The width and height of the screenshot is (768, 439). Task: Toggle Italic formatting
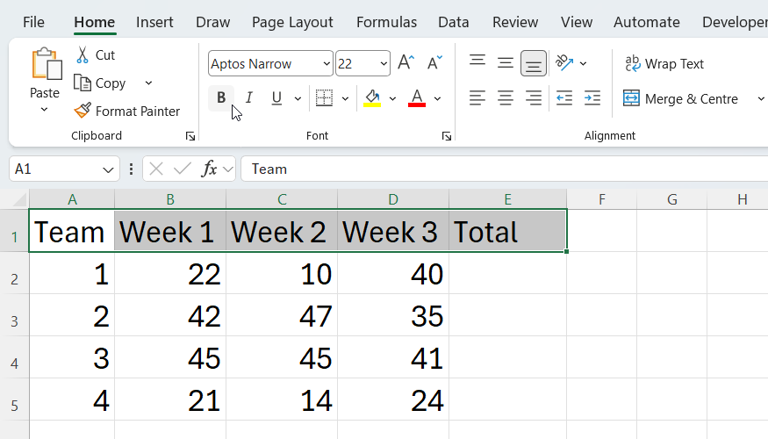pos(249,98)
